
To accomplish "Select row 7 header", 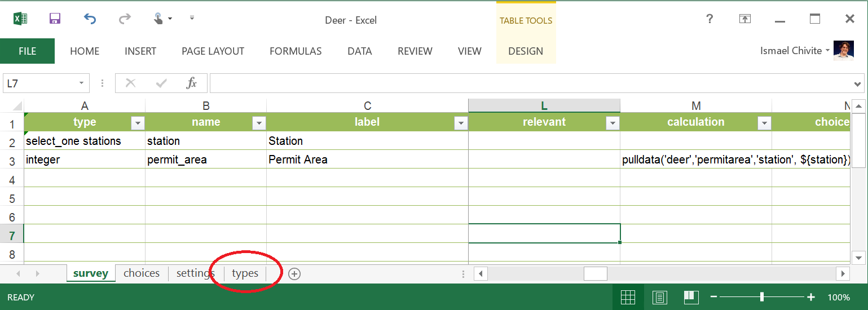I will [x=12, y=234].
